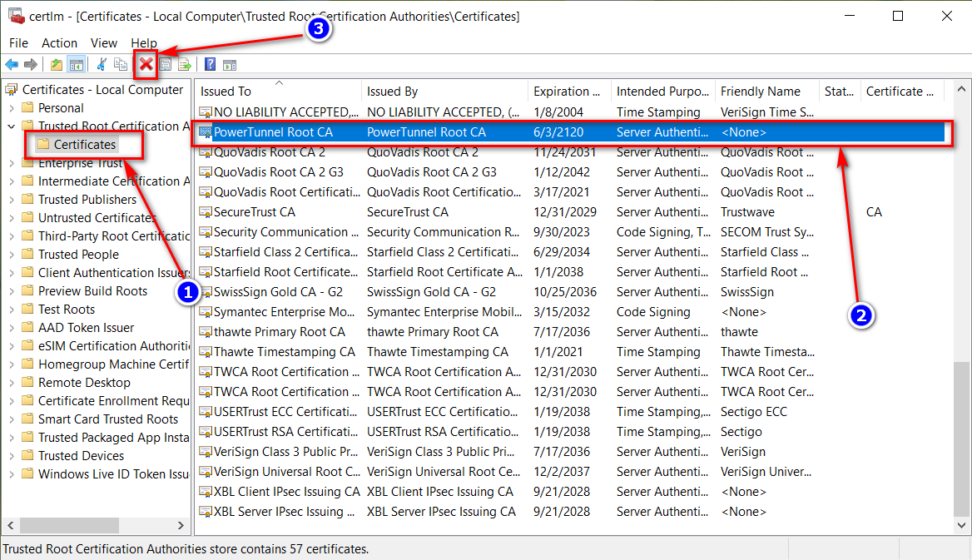This screenshot has width=972, height=560.
Task: Click Test Roots folder icon
Action: 27,309
